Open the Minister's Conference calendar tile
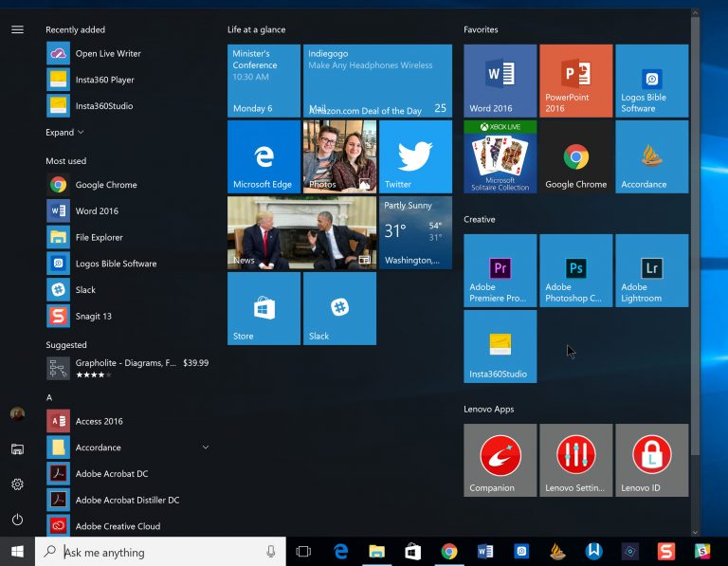The height and width of the screenshot is (566, 728). click(x=264, y=81)
